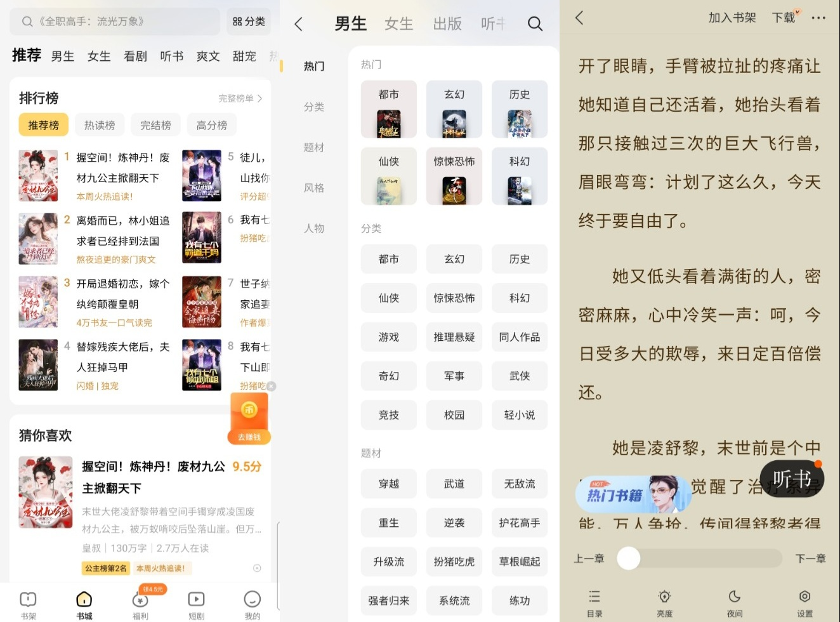Open the three-dot more menu in reader
840x622 pixels.
tap(818, 18)
